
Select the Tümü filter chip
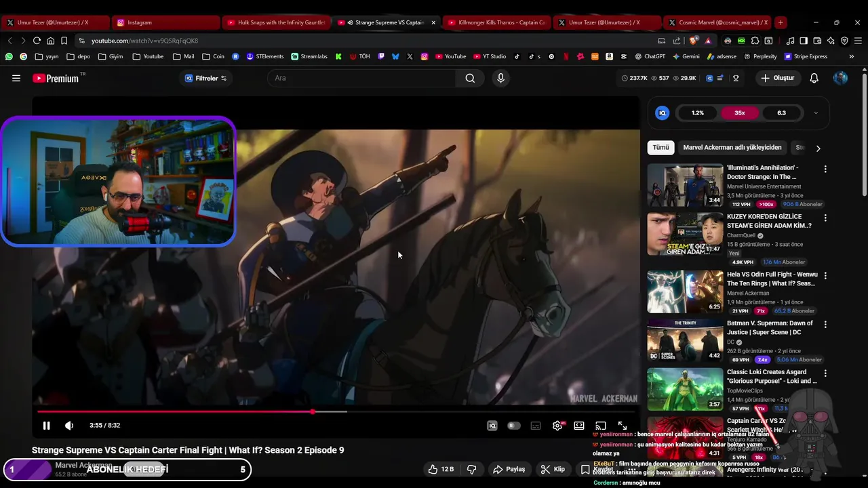660,148
